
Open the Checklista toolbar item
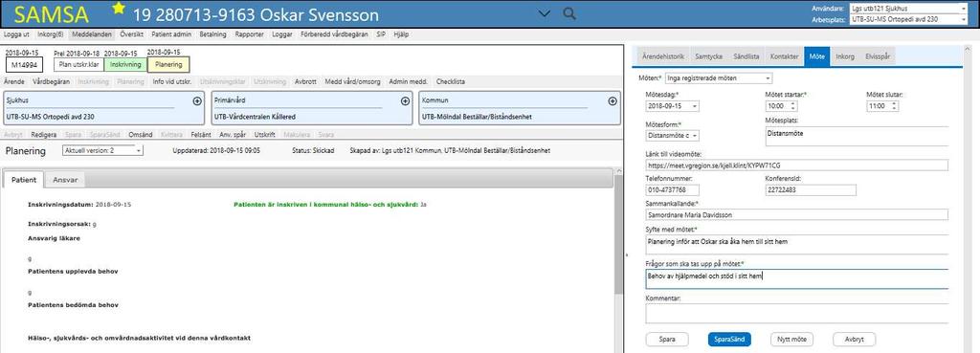(451, 81)
